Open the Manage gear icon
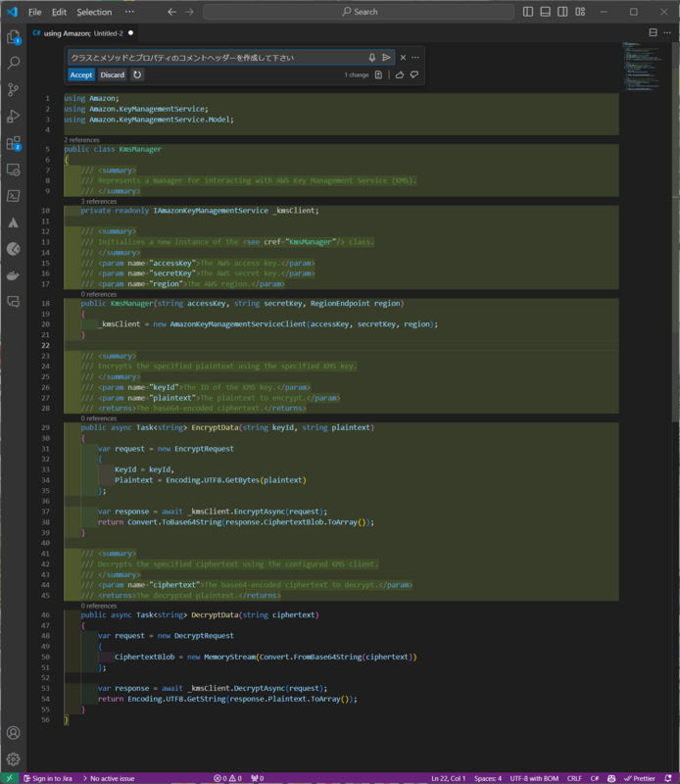The height and width of the screenshot is (784, 680). pyautogui.click(x=14, y=759)
